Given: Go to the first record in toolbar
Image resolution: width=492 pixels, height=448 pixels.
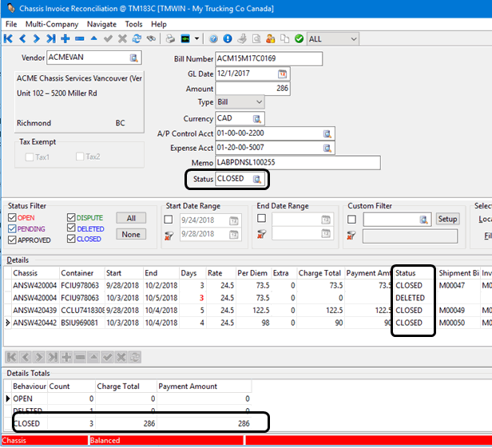Looking at the screenshot, I should coord(10,38).
